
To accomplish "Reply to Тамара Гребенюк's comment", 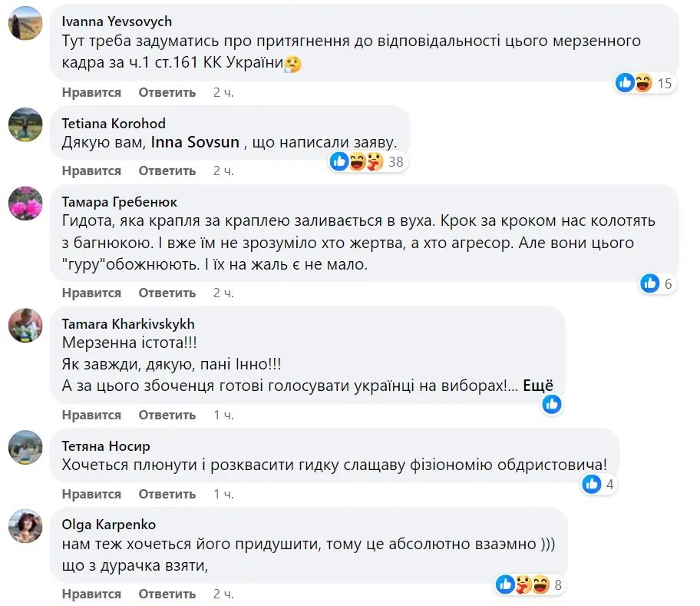I will click(167, 293).
